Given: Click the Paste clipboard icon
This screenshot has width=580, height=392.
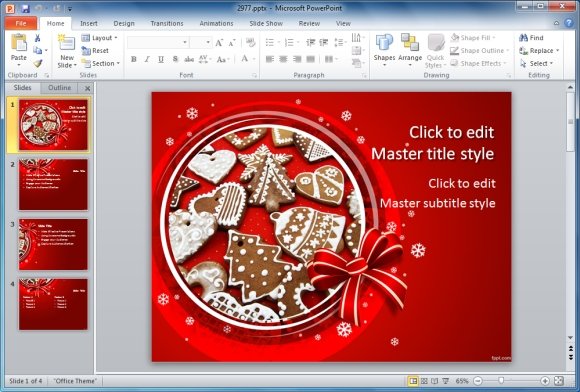Looking at the screenshot, I should (x=18, y=42).
